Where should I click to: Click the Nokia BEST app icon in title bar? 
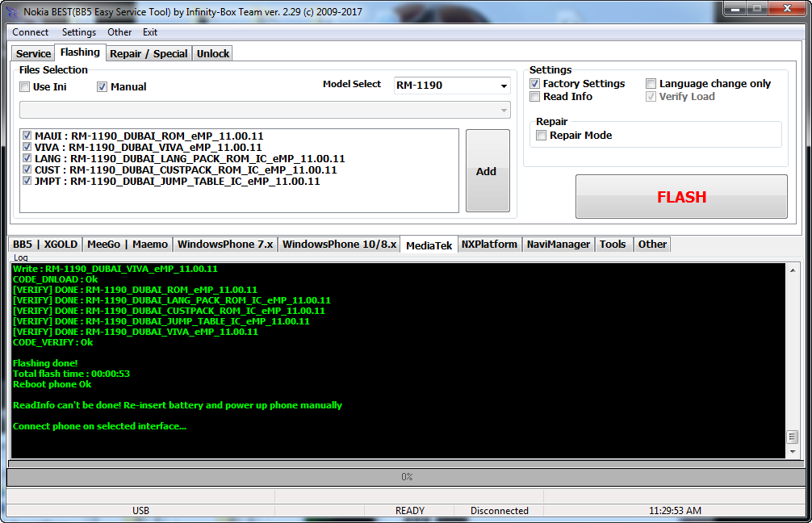point(11,11)
